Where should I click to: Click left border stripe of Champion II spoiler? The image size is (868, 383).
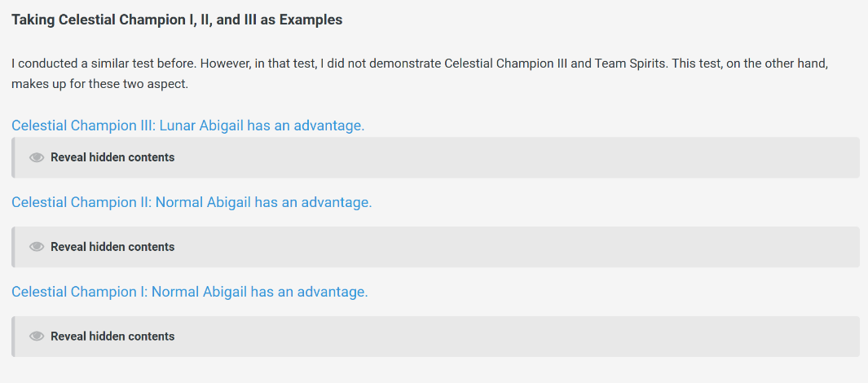[x=13, y=247]
